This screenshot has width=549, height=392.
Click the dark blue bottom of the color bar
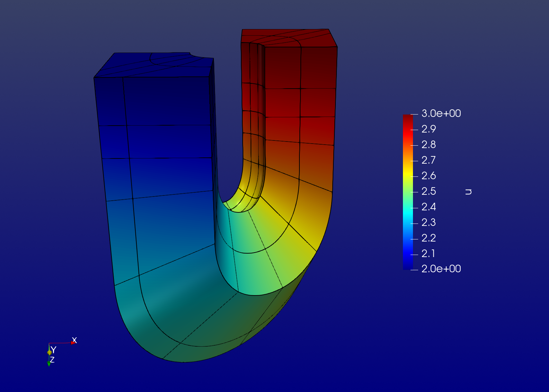pyautogui.click(x=408, y=266)
